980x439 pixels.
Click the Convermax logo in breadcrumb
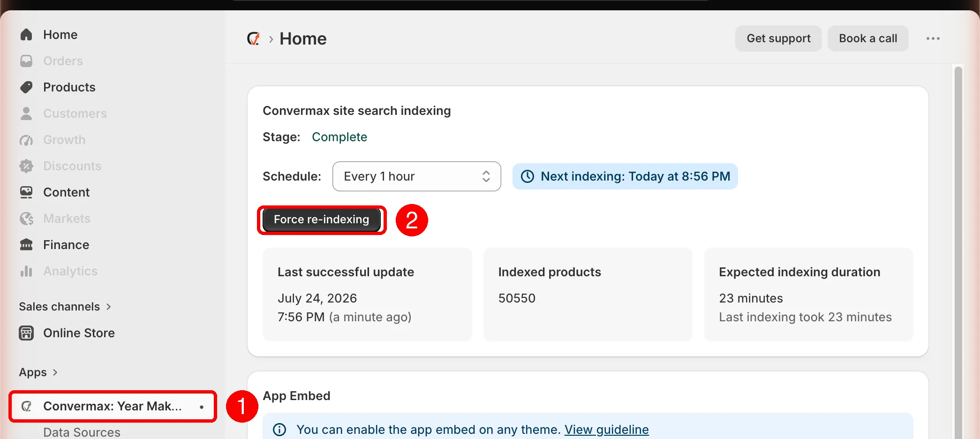pos(254,39)
